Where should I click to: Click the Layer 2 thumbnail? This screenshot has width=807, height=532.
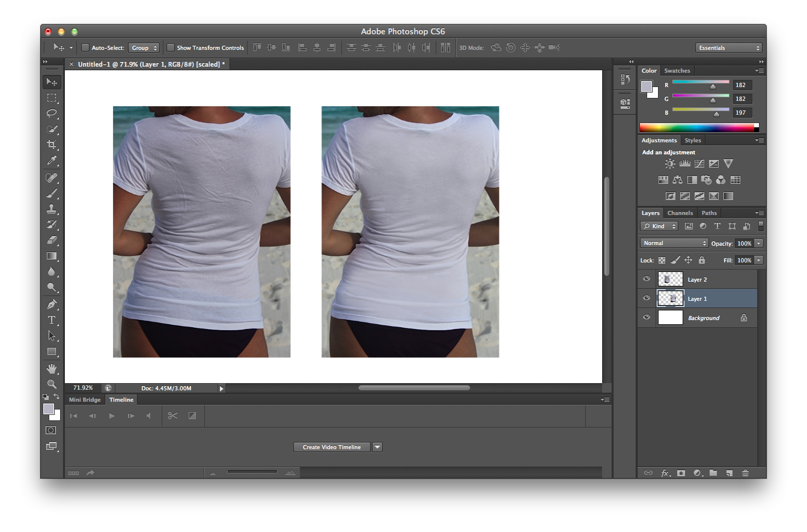[671, 279]
